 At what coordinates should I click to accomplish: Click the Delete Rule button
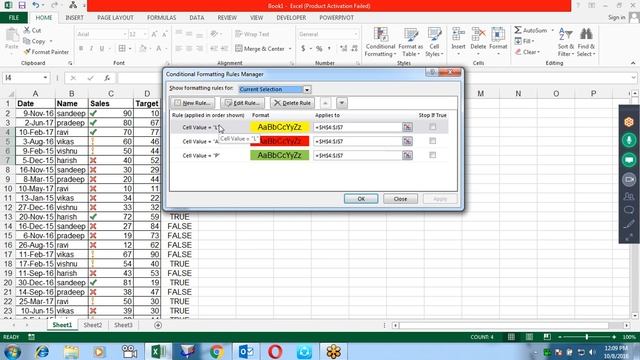(293, 103)
